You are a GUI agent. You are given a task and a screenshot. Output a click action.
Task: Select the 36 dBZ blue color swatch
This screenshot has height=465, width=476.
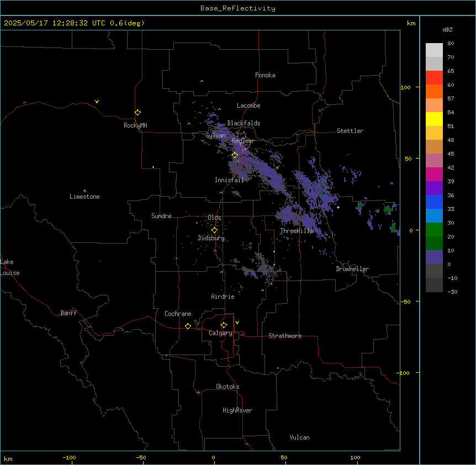tap(434, 202)
